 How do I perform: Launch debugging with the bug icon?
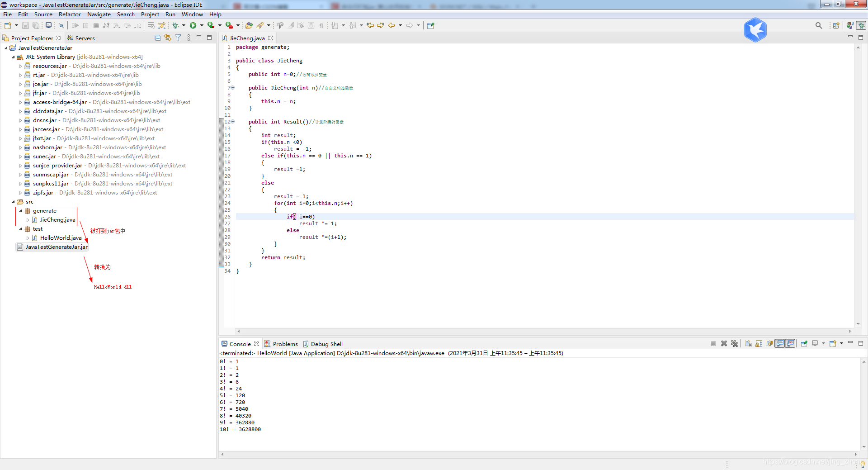click(x=175, y=26)
